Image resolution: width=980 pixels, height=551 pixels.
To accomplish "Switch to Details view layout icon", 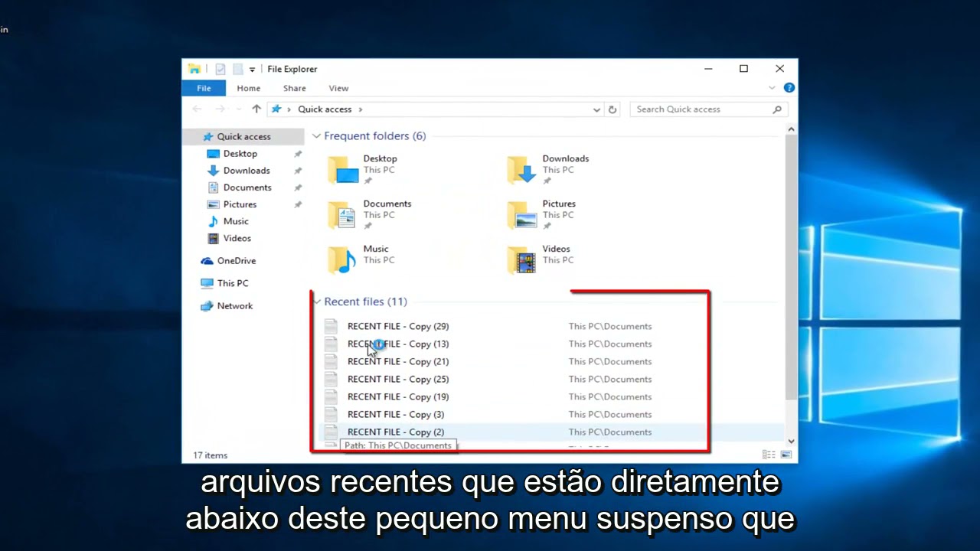I will [769, 455].
